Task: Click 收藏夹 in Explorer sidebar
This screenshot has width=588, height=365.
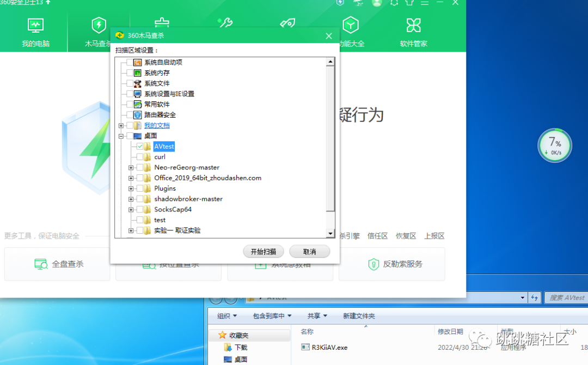Action: point(238,336)
